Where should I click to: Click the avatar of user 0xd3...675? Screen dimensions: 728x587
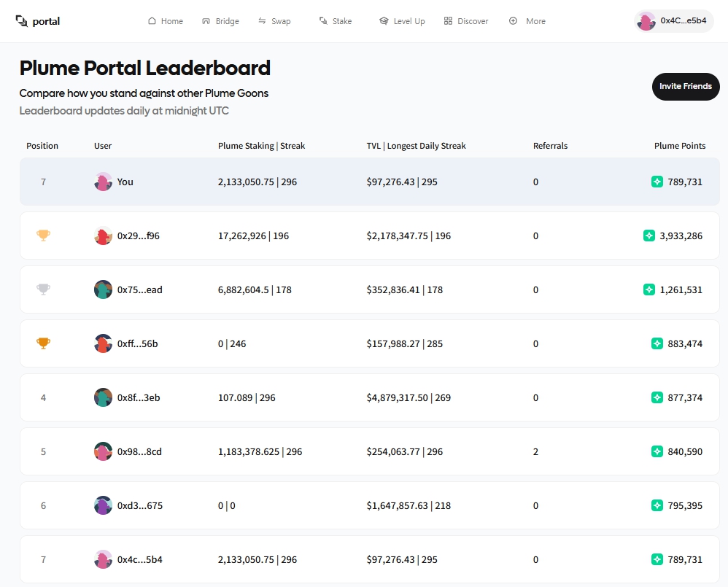103,505
